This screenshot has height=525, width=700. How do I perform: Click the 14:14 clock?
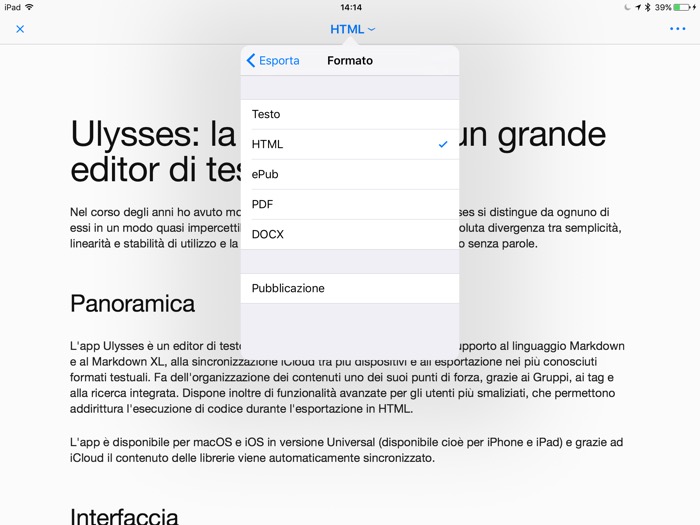pos(351,7)
